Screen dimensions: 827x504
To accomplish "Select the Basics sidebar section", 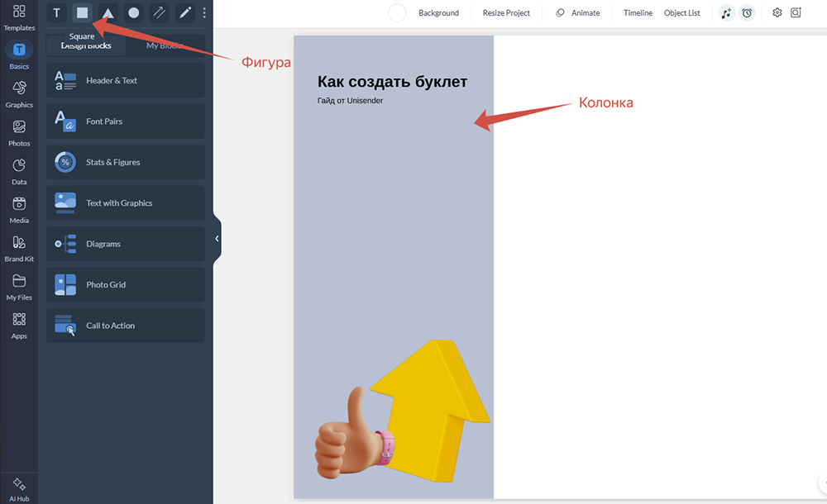I will point(19,55).
